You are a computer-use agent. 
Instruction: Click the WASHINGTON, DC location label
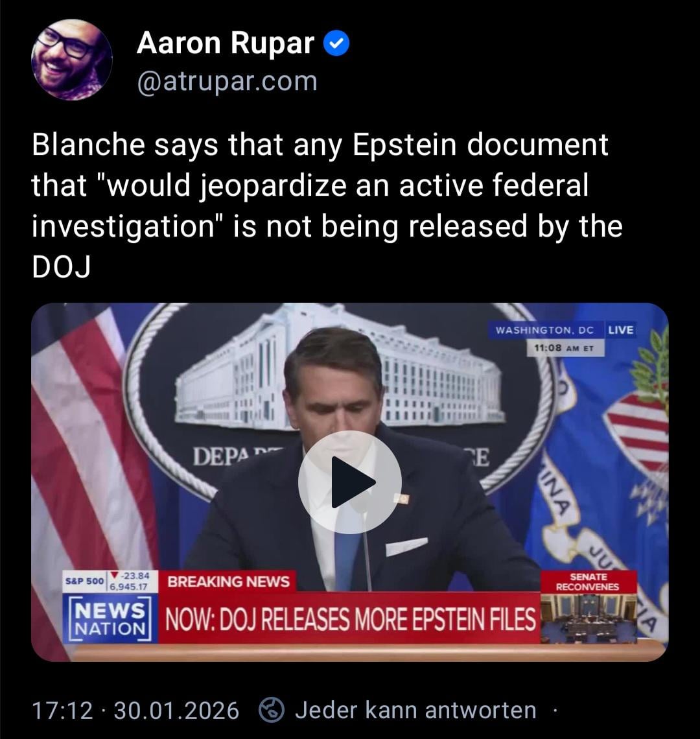[545, 330]
